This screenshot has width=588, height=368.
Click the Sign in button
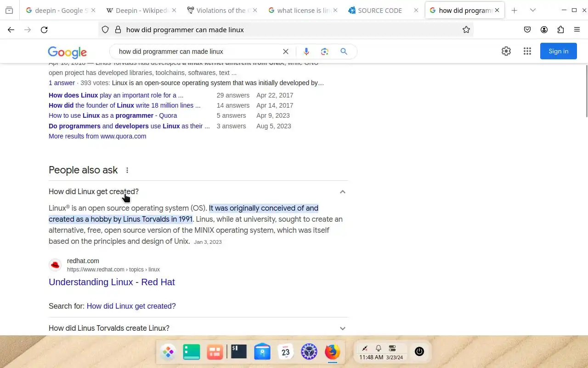click(x=558, y=51)
